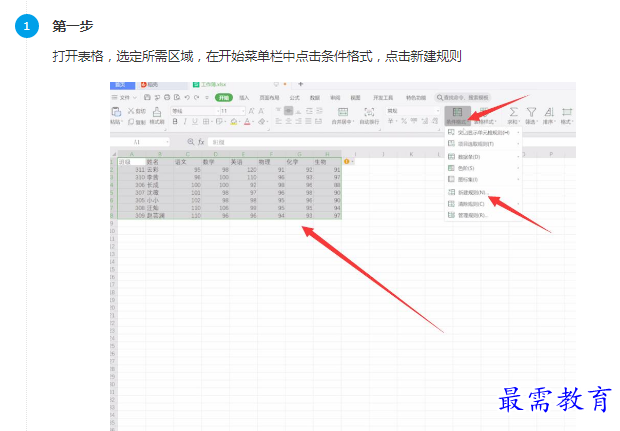
Task: Choose New Rule (新建规则) menu item
Action: tap(483, 193)
